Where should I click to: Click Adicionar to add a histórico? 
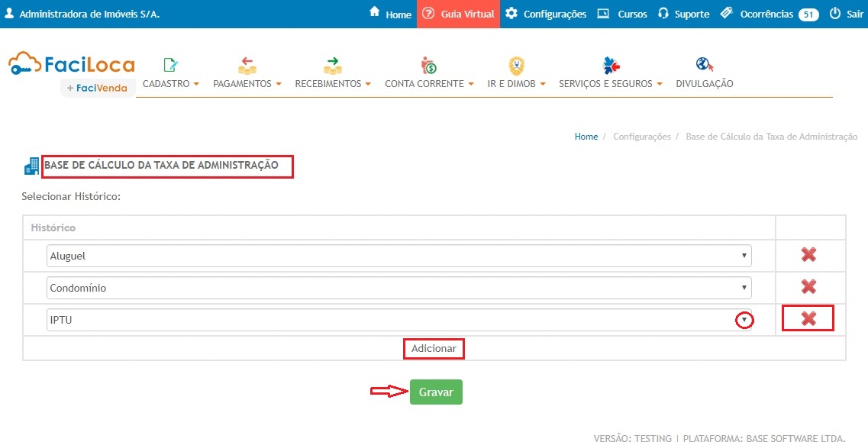(434, 348)
